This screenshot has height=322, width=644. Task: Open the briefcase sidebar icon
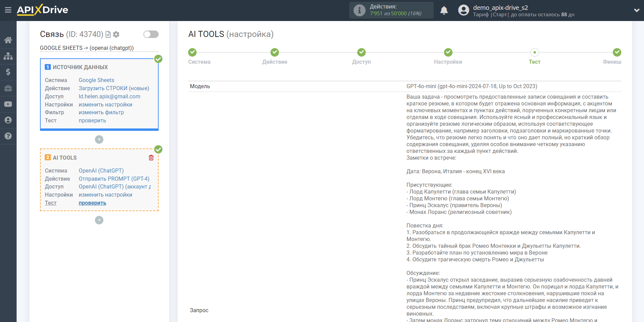pyautogui.click(x=8, y=88)
